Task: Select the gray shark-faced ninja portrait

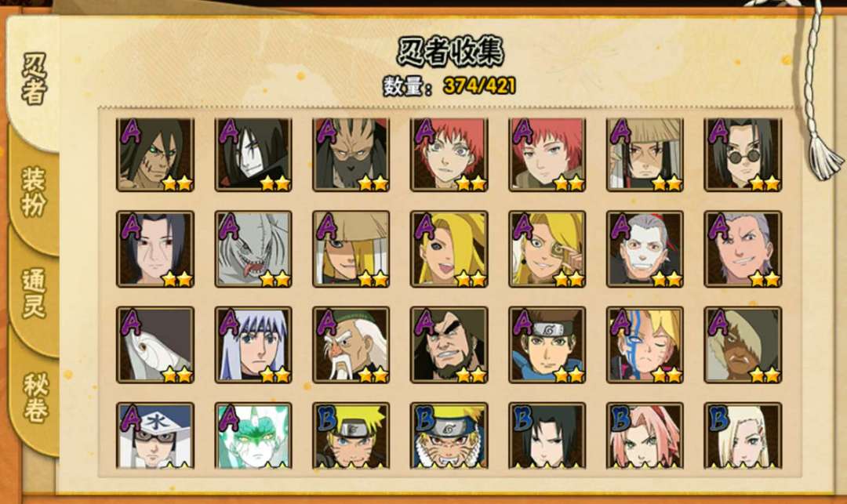Action: (253, 248)
